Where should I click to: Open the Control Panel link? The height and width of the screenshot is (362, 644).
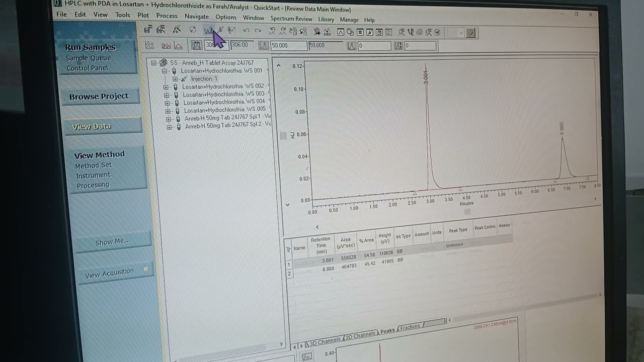click(x=87, y=68)
